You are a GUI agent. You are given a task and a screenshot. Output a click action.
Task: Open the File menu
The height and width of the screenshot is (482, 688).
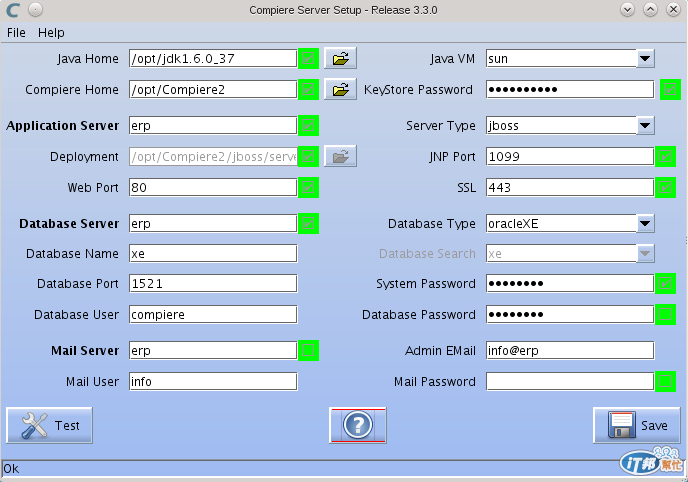point(16,33)
